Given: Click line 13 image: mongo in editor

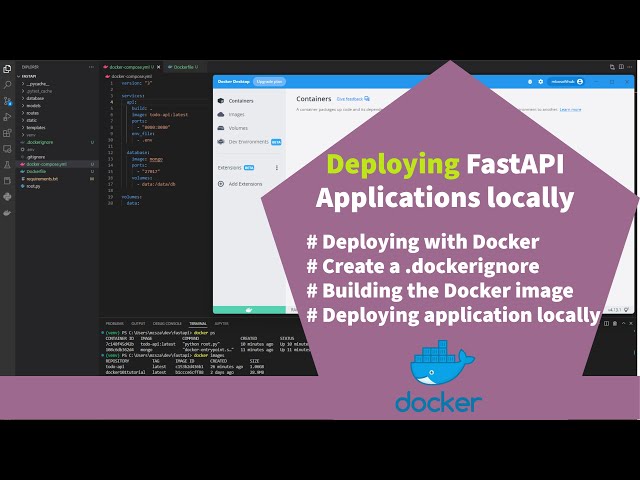Looking at the screenshot, I should coord(147,159).
